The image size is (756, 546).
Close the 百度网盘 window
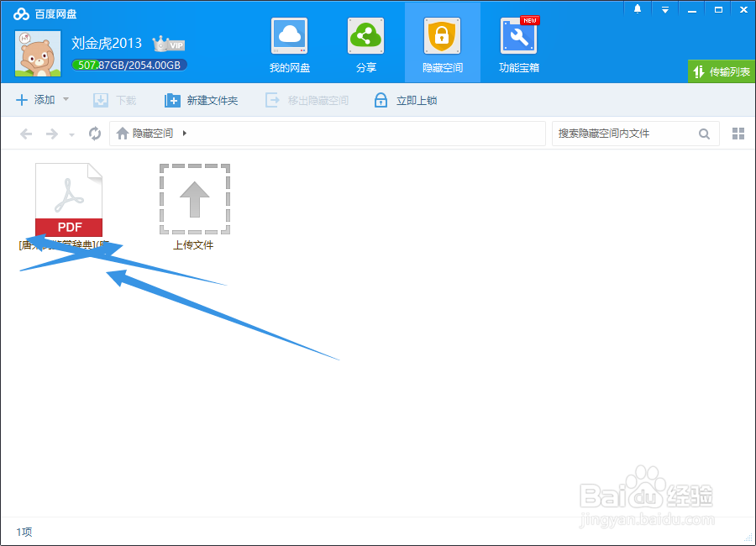pos(744,9)
